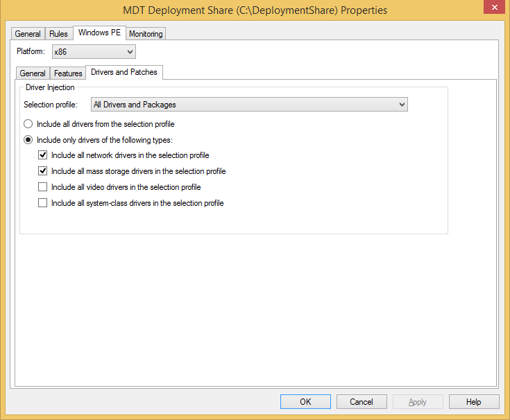
Task: Select the Windows PE tab
Action: 99,33
